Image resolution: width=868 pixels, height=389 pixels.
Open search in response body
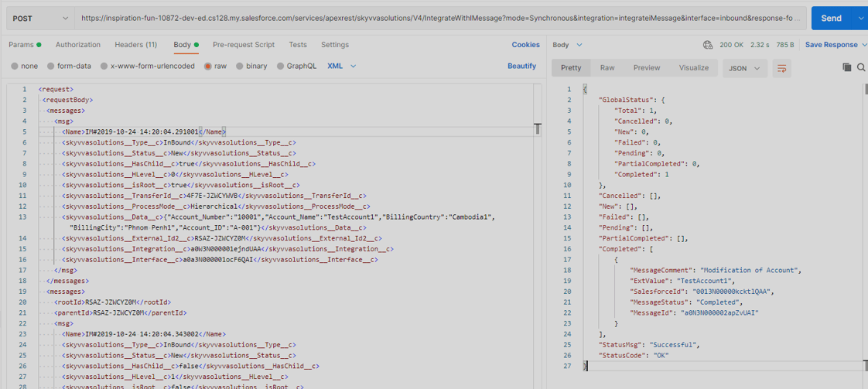tap(861, 68)
